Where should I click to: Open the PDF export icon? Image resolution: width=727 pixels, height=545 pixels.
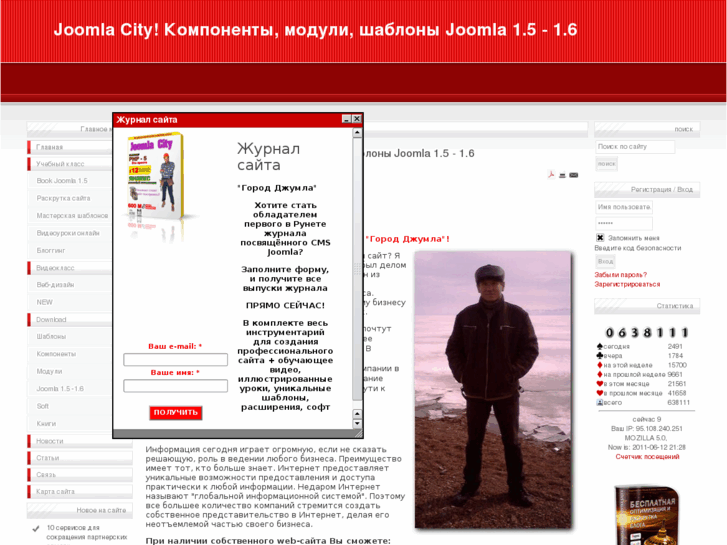(x=551, y=175)
